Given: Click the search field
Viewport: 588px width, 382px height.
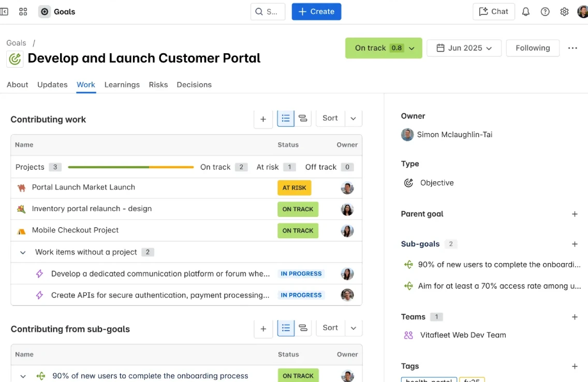Looking at the screenshot, I should pos(268,11).
